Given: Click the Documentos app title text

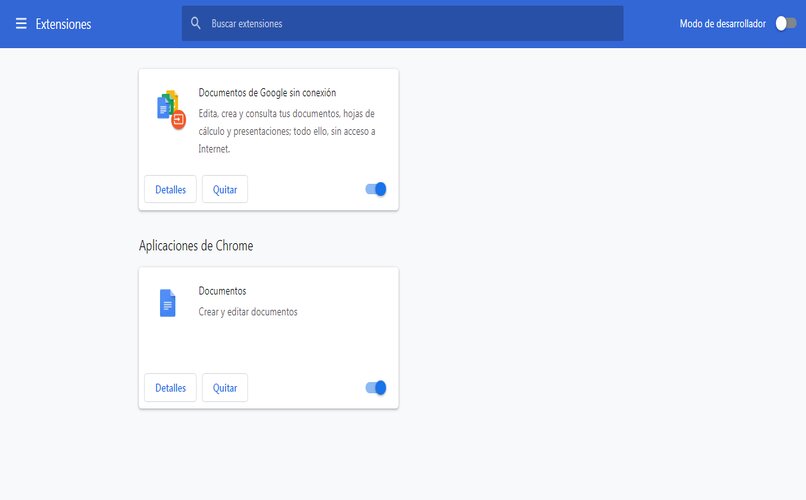Looking at the screenshot, I should click(x=222, y=291).
